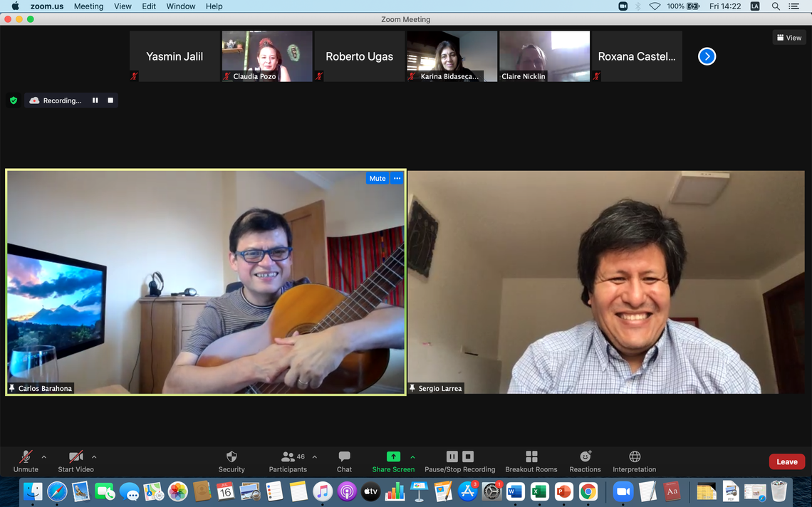Unmute the microphone
The width and height of the screenshot is (812, 507).
(26, 457)
